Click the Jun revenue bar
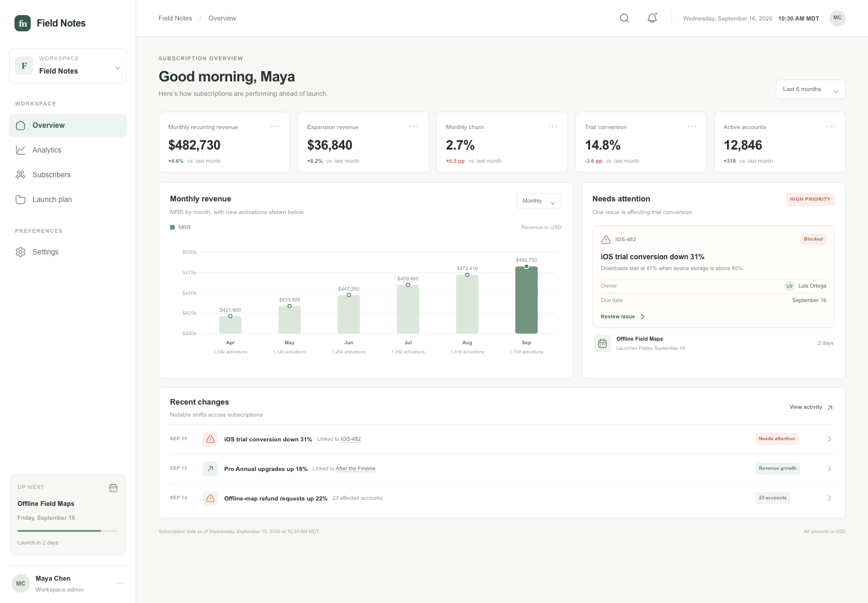This screenshot has height=603, width=868. pos(348,314)
